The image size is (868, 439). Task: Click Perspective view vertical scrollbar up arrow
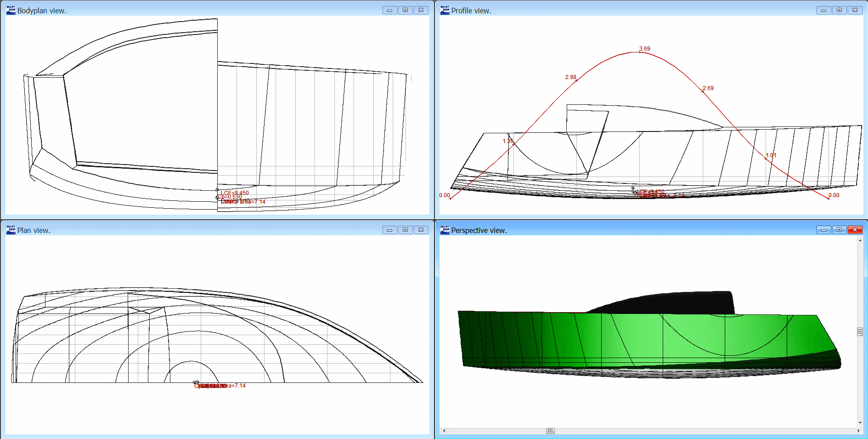coord(860,240)
